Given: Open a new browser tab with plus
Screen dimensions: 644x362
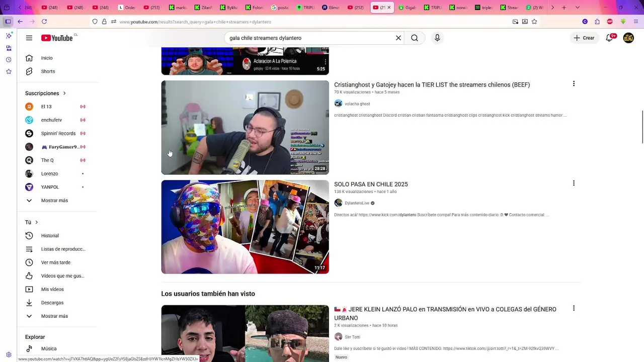Looking at the screenshot, I should 564,8.
